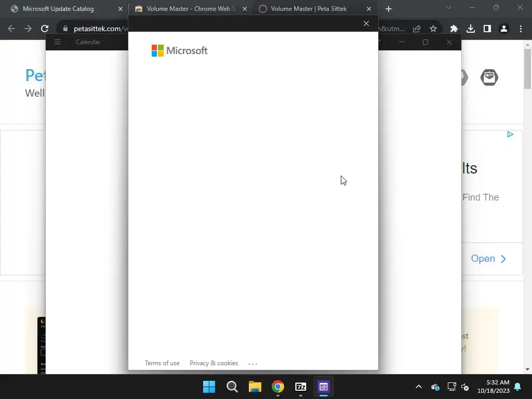Click the webpage scrollbar down arrow
532x399 pixels.
tap(527, 369)
